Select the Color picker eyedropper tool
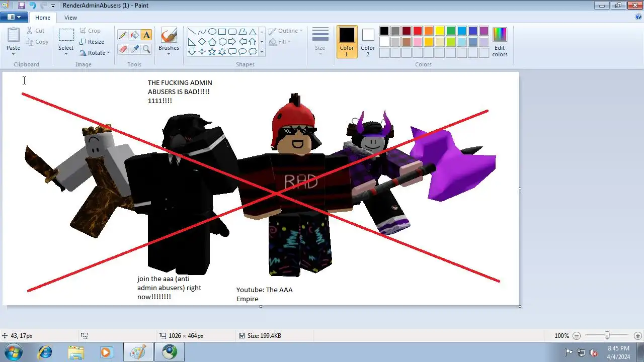 (134, 49)
